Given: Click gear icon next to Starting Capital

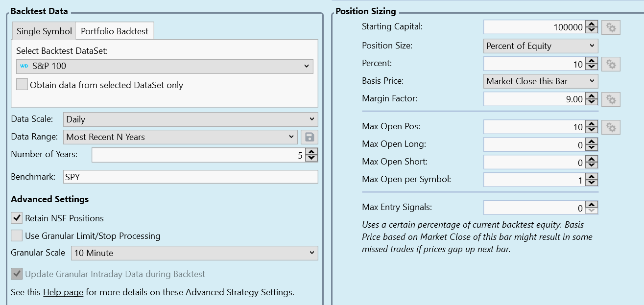Looking at the screenshot, I should pyautogui.click(x=611, y=27).
